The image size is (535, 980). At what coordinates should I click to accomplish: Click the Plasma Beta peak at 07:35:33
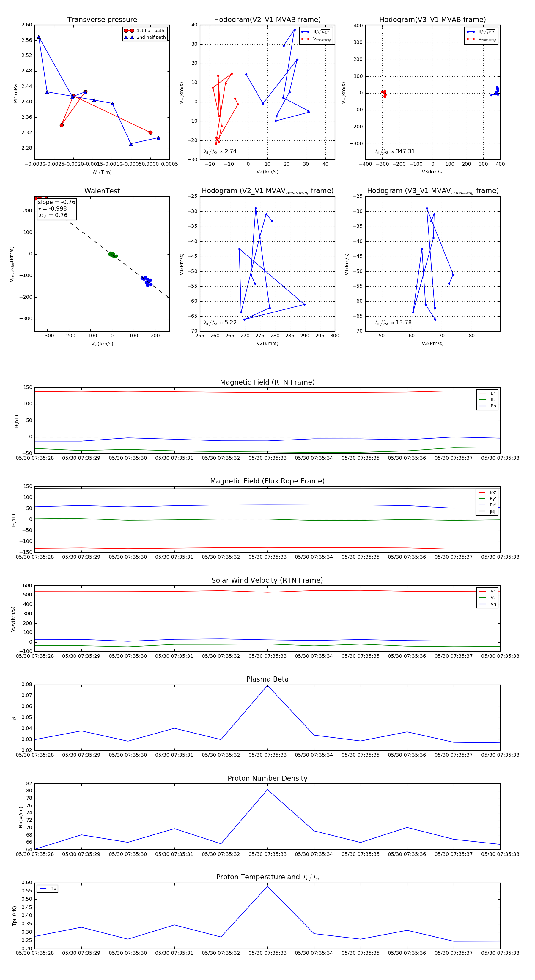click(267, 685)
